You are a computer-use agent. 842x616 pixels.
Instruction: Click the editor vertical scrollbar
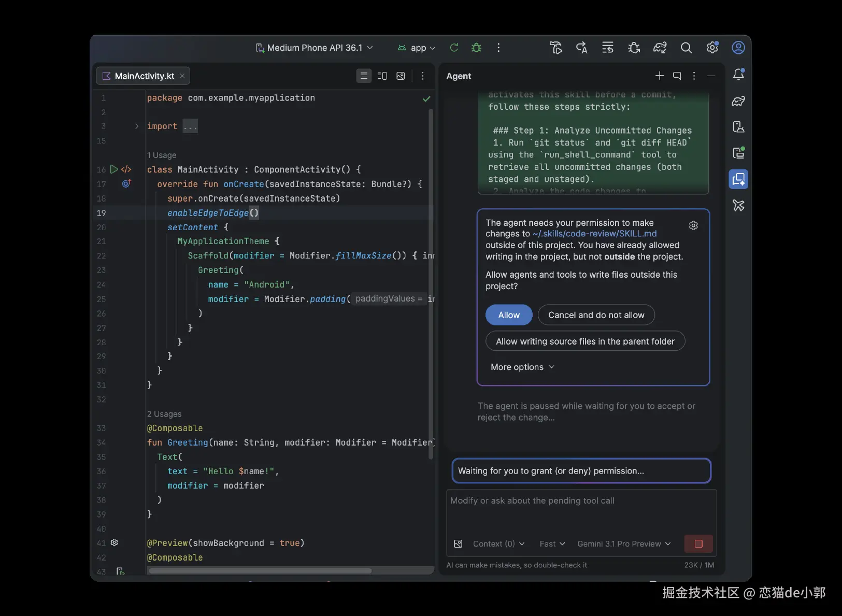click(431, 284)
